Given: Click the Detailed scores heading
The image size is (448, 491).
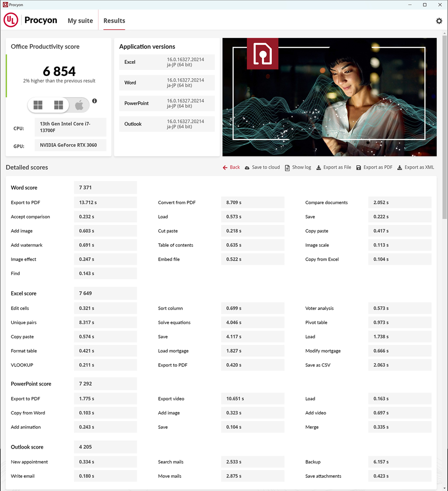Looking at the screenshot, I should pyautogui.click(x=27, y=167).
